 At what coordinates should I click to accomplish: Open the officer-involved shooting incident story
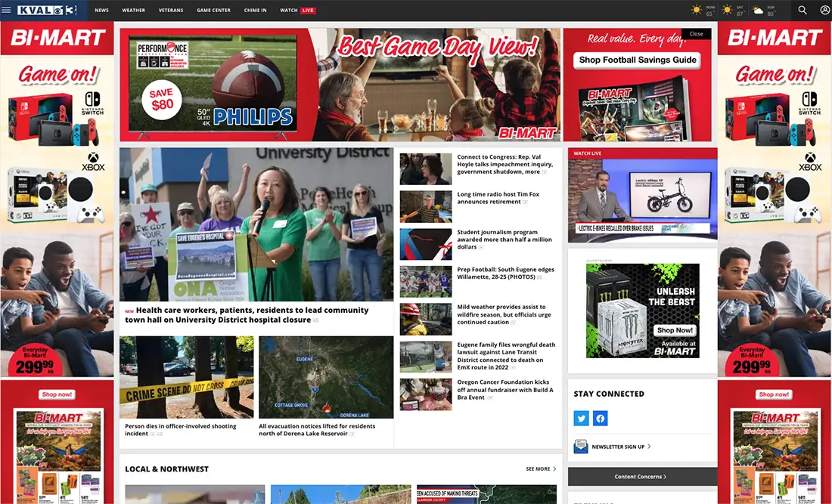coord(181,430)
